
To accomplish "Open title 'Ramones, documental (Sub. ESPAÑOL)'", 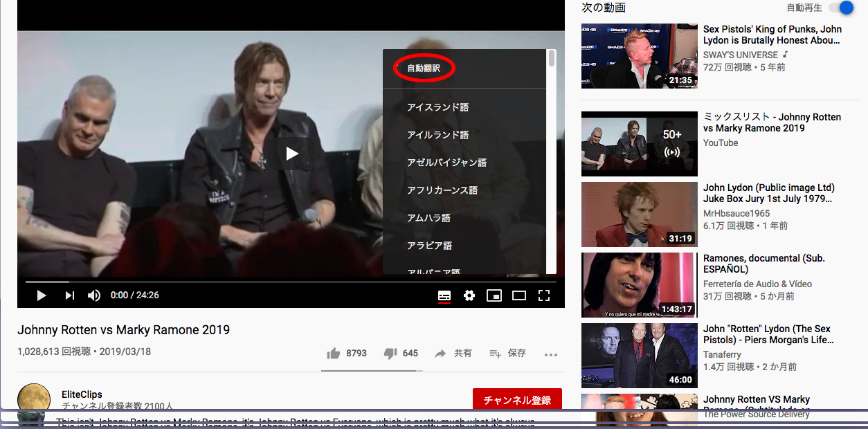I will coord(764,264).
